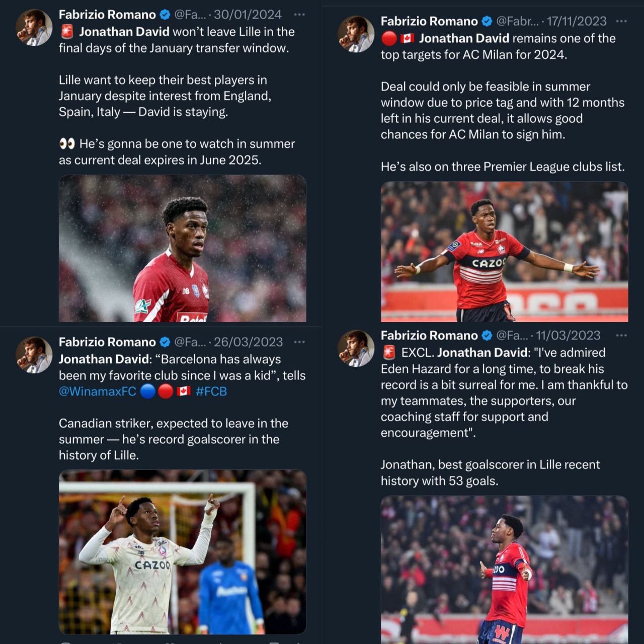This screenshot has height=644, width=644.
Task: Open profile avatar on 30/01/2024 tweet
Action: 34,28
